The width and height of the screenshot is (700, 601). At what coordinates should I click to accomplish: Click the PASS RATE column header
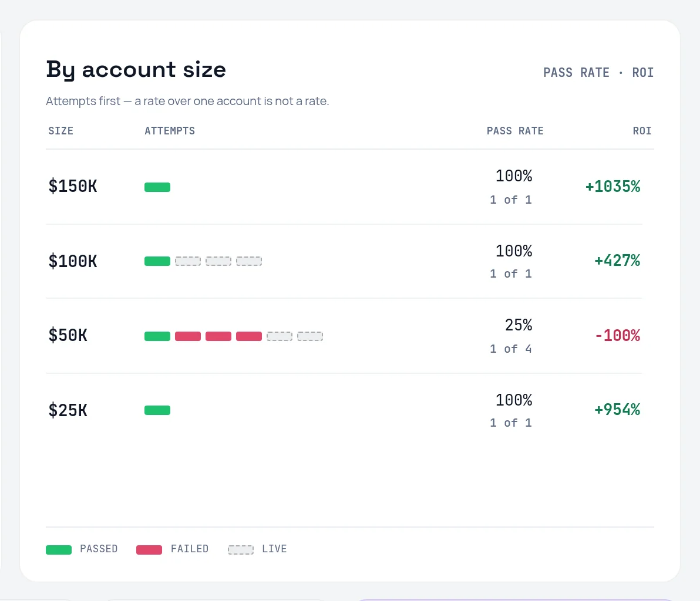tap(515, 131)
